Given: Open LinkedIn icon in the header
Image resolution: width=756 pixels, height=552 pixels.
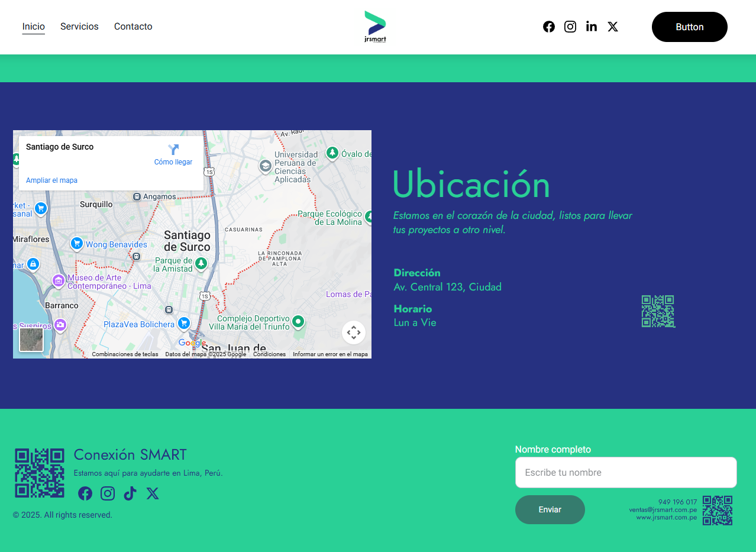Looking at the screenshot, I should tap(592, 27).
